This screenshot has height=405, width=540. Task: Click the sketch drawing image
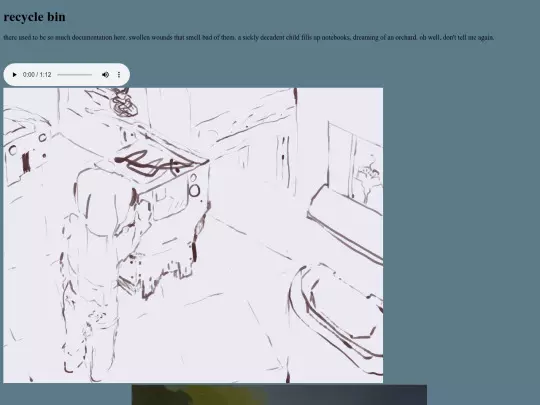point(193,235)
